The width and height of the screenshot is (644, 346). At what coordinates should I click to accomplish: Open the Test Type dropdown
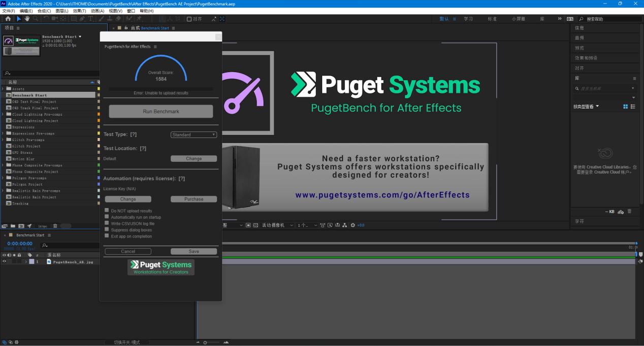[x=194, y=134]
